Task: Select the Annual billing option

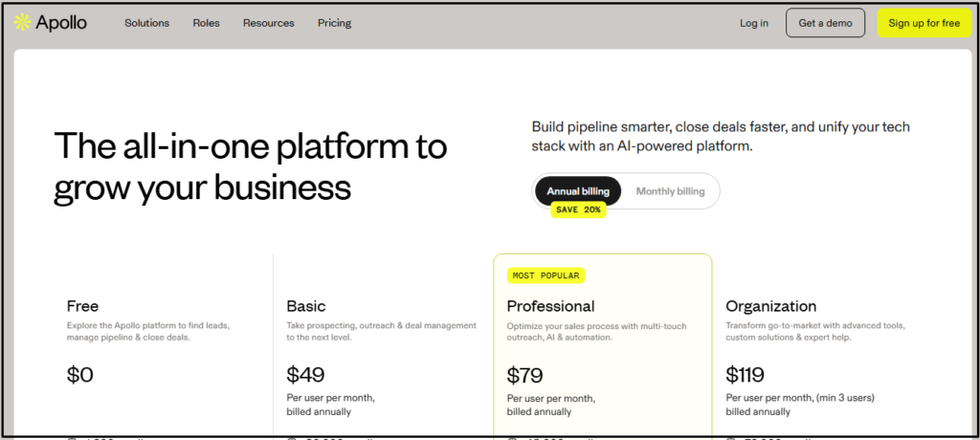Action: pos(578,191)
